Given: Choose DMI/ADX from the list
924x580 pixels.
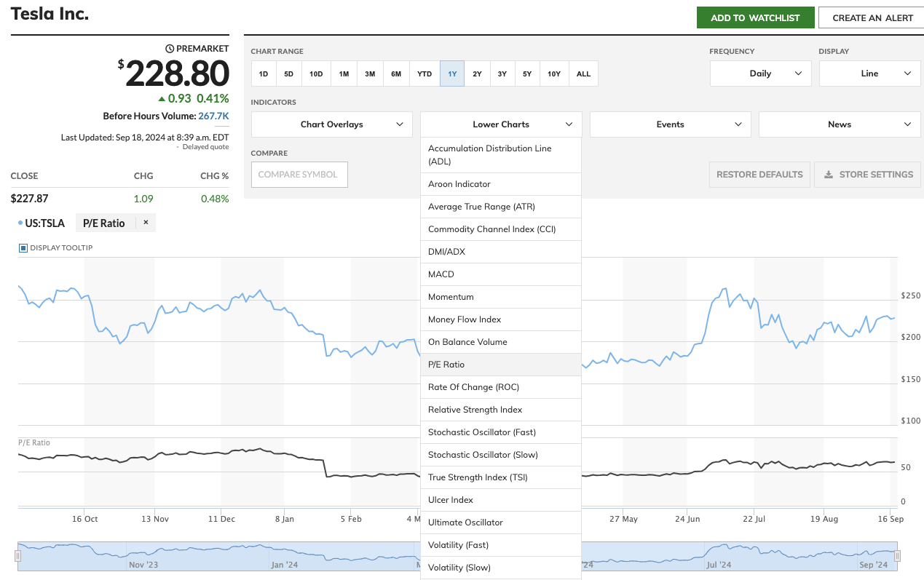Looking at the screenshot, I should [x=501, y=252].
